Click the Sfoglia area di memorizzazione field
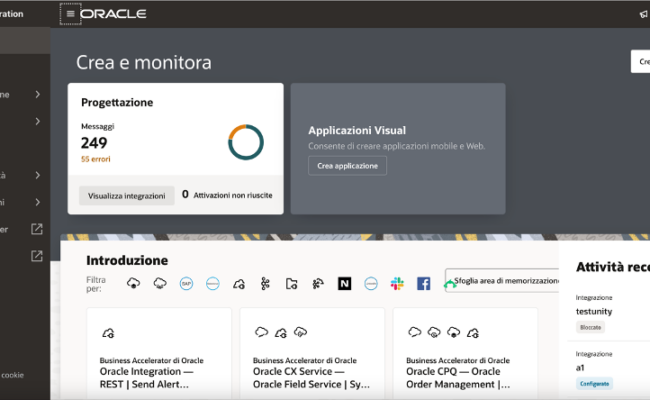 pyautogui.click(x=502, y=281)
